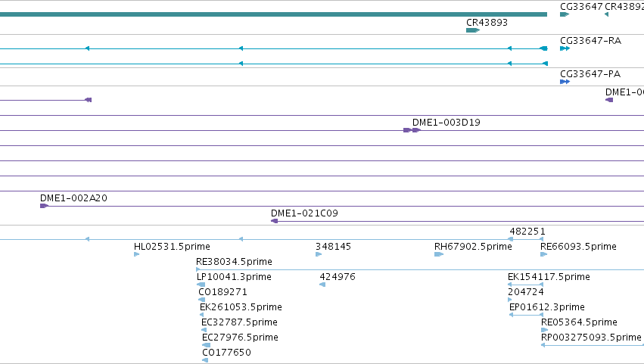644x364 pixels.
Task: Select the EK154117.5prime EST label
Action: click(x=549, y=277)
